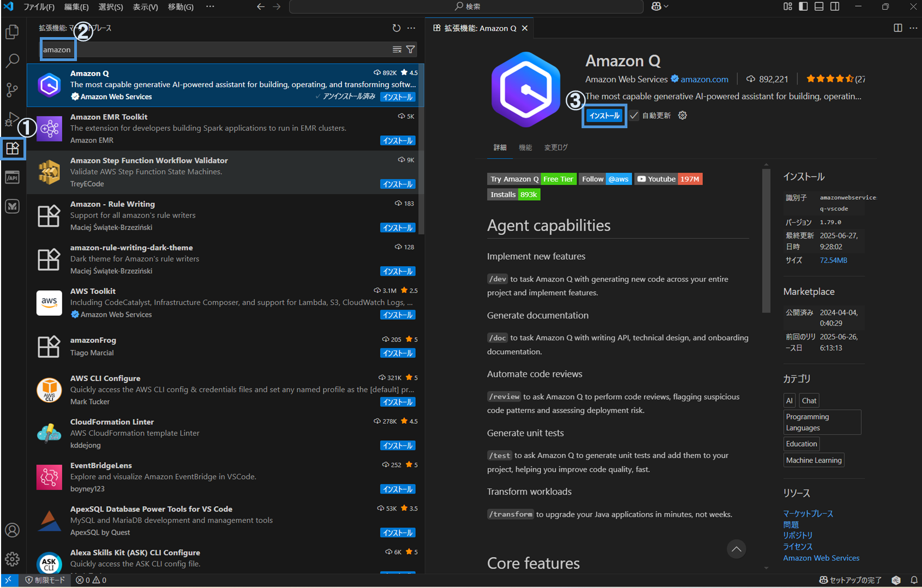Switch to the 変更ログ tab

[556, 147]
